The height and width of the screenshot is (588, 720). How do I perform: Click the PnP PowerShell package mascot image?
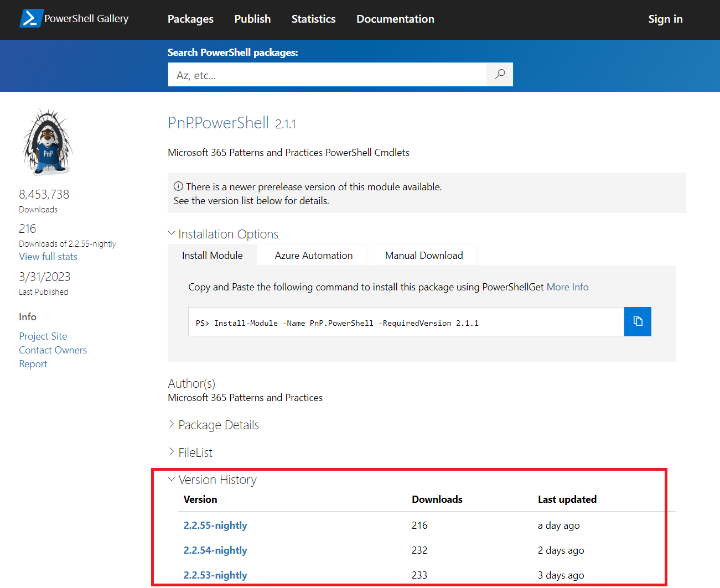pyautogui.click(x=48, y=143)
